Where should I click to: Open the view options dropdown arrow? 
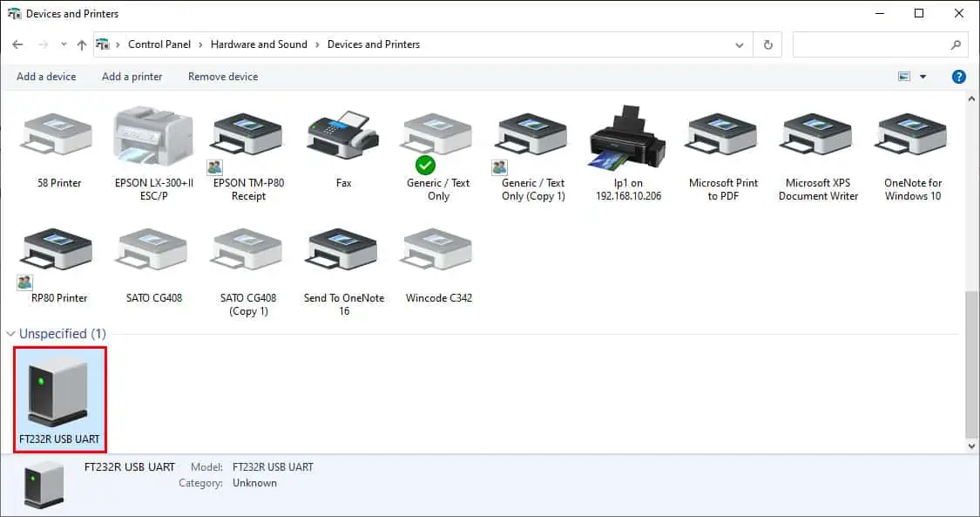(x=923, y=77)
